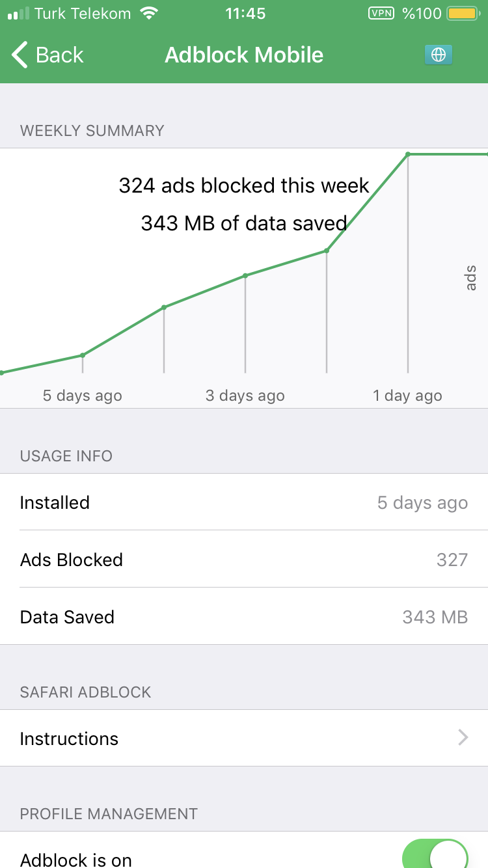This screenshot has height=868, width=488.
Task: Tap the 11:45 clock in status bar
Action: [x=245, y=13]
